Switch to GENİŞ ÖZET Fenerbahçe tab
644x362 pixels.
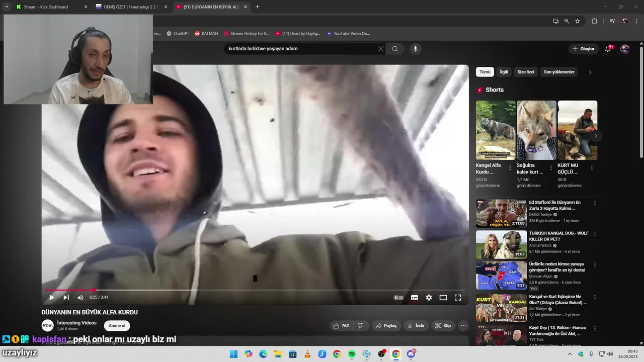point(131,7)
